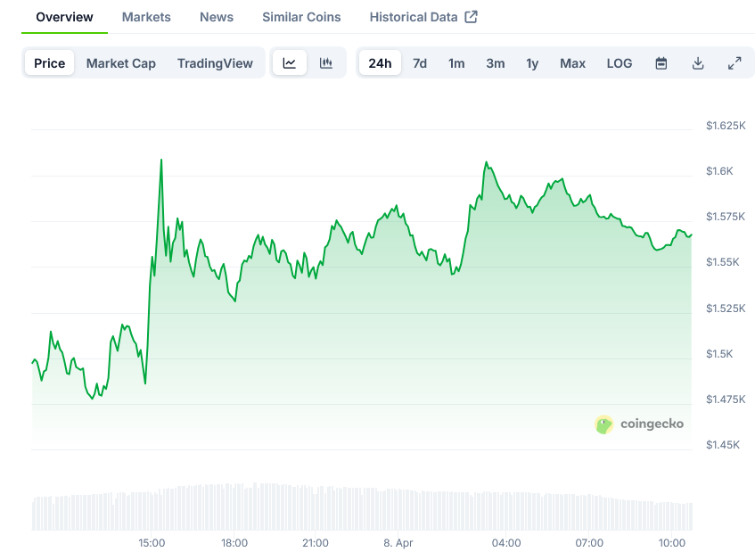Open the Similar Coins tab

[x=301, y=17]
